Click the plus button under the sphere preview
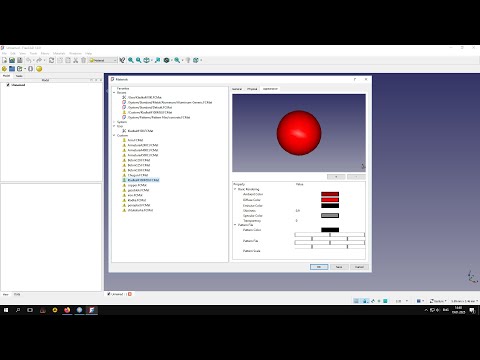Image resolution: width=480 pixels, height=360 pixels. (x=336, y=177)
